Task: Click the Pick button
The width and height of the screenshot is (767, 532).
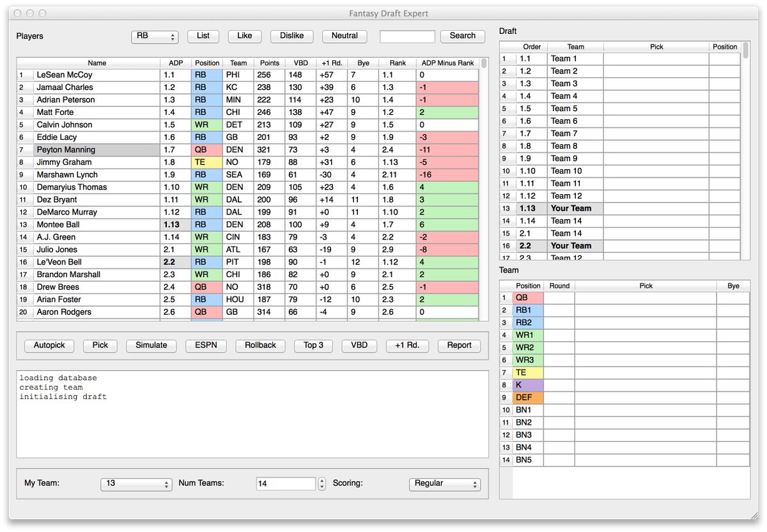Action: pyautogui.click(x=100, y=345)
